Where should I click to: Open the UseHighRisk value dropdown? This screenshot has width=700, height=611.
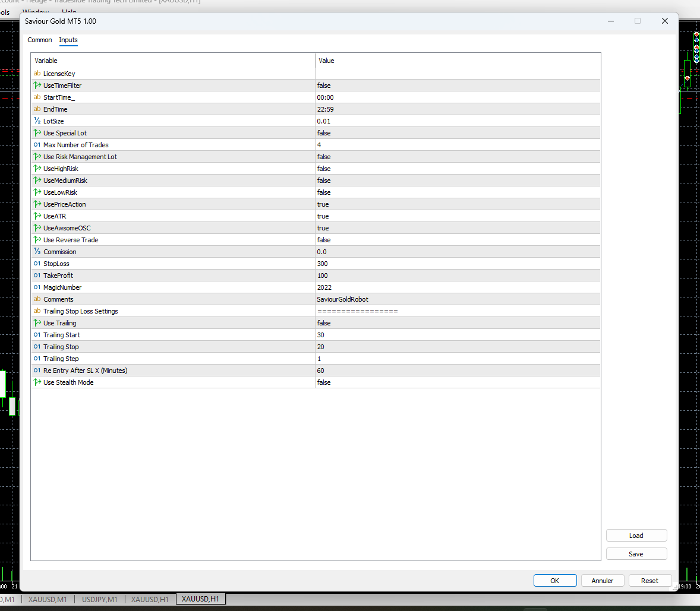[324, 169]
